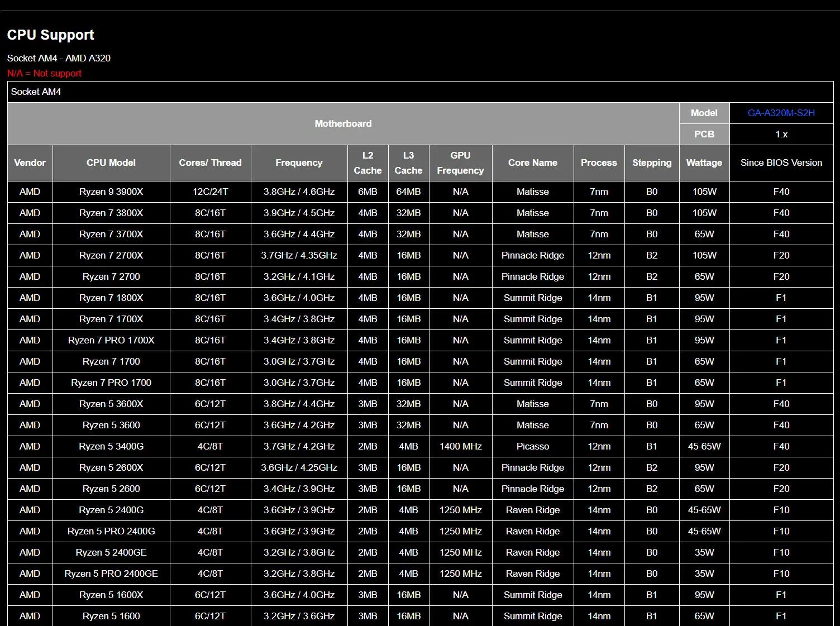Select the Ryzen 7 1700 model cell
Screen dimensions: 840x626
tap(111, 361)
